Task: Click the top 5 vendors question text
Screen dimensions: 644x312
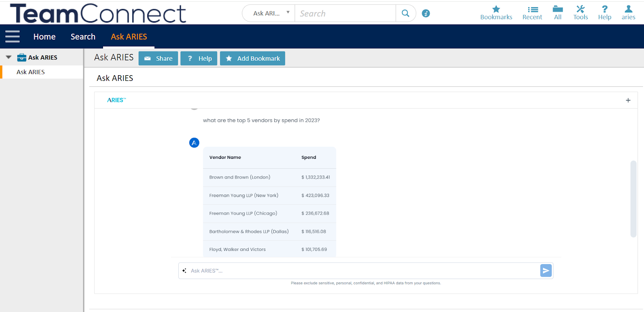Action: 261,120
